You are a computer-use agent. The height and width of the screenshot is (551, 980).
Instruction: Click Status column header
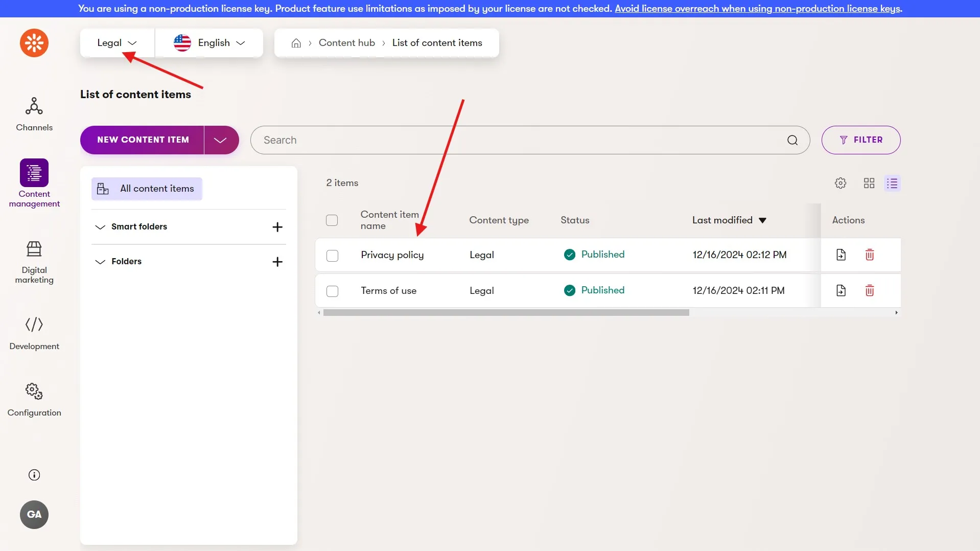(x=575, y=220)
